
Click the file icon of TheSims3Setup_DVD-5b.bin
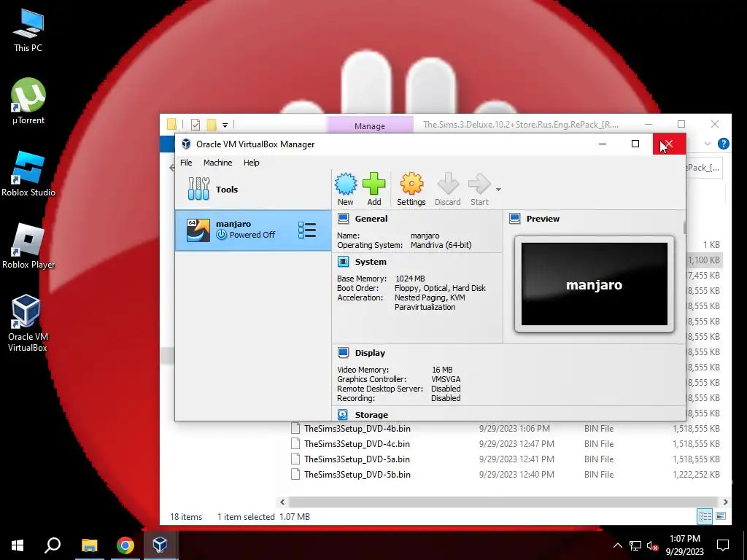pos(295,474)
